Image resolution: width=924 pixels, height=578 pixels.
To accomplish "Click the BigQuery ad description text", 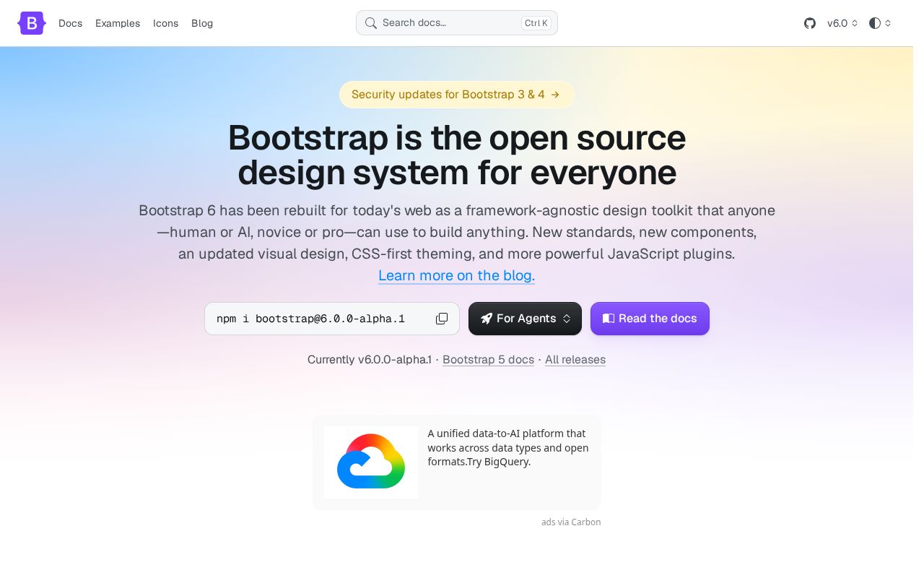I will click(x=508, y=448).
